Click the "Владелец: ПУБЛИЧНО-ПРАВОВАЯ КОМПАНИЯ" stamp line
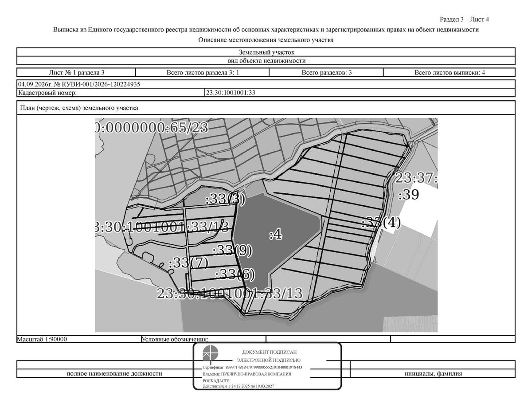The width and height of the screenshot is (532, 411). click(247, 374)
